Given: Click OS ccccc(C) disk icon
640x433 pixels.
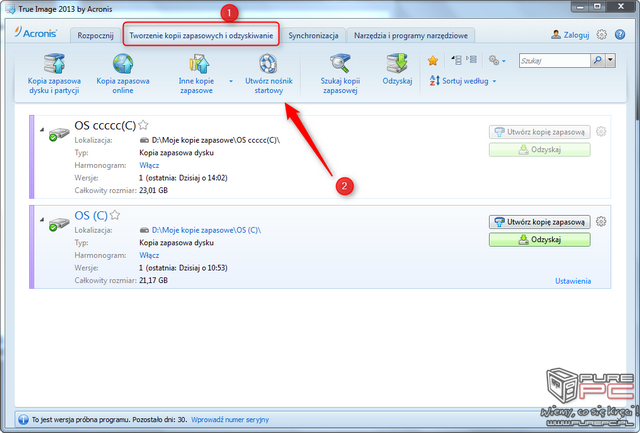Looking at the screenshot, I should point(58,134).
